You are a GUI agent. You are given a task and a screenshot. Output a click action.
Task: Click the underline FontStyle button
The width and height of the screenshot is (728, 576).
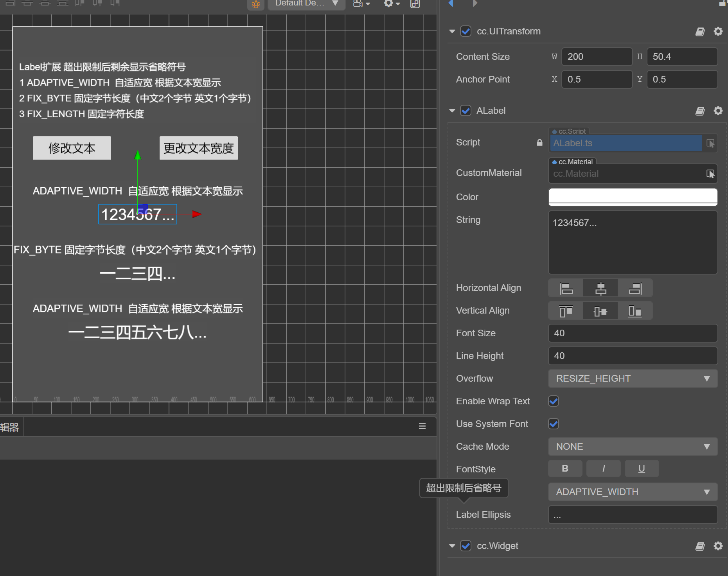642,468
